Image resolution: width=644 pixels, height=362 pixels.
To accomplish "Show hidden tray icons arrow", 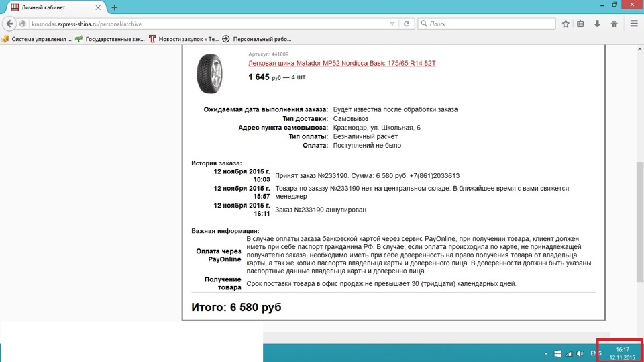I will coord(546,354).
